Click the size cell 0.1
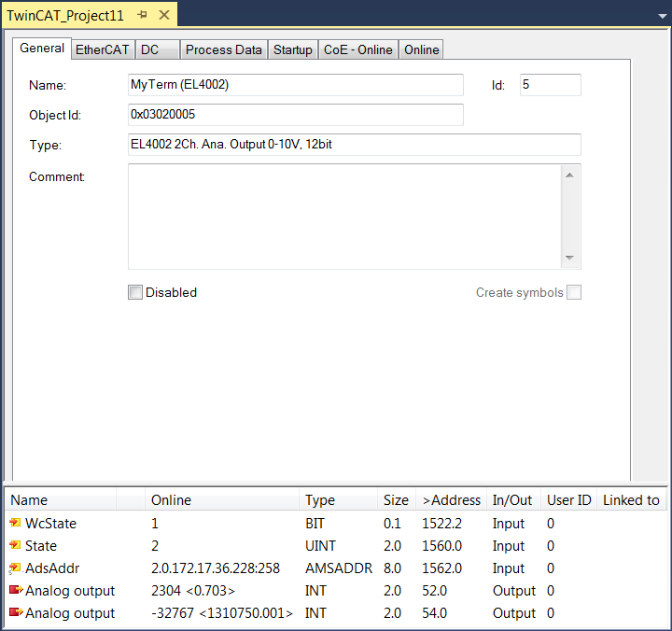 (x=392, y=523)
